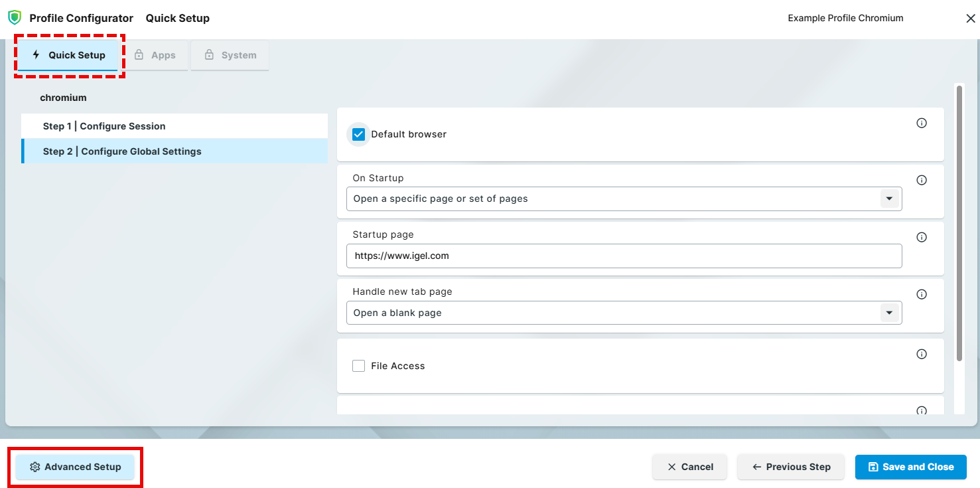Click the Previous Step button
The height and width of the screenshot is (488, 980).
[791, 467]
